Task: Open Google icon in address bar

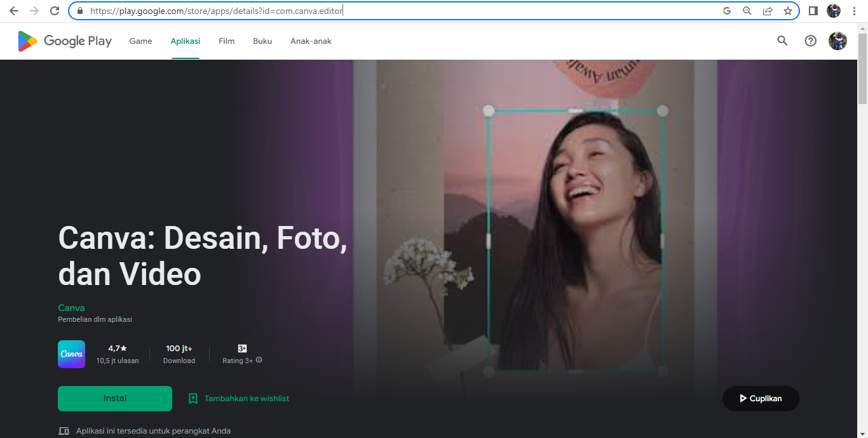Action: 727,11
